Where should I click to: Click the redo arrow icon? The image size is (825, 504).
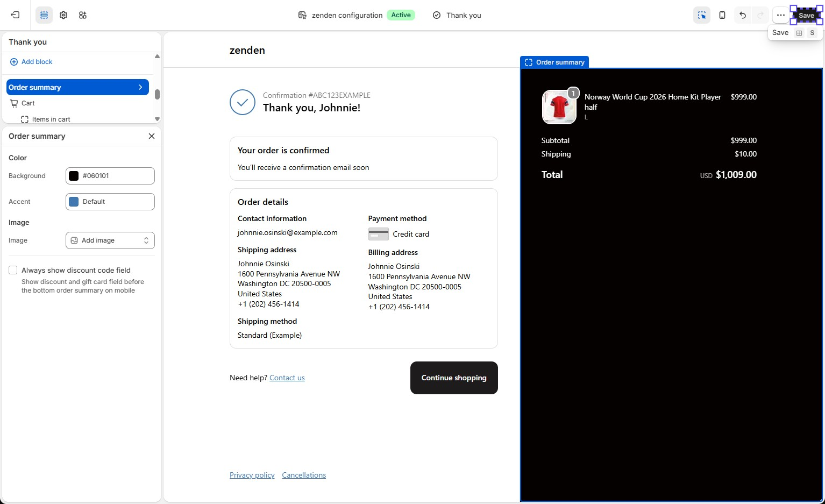pos(760,15)
